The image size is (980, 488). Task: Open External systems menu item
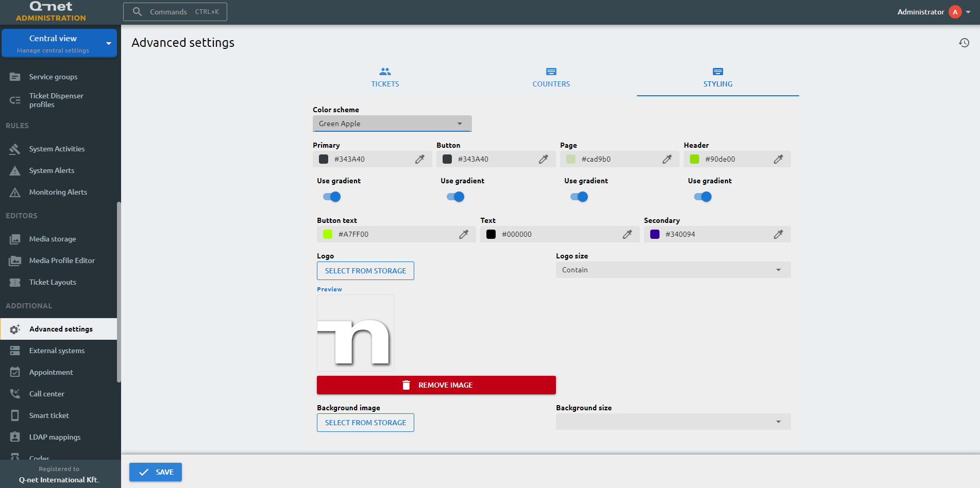(59, 351)
